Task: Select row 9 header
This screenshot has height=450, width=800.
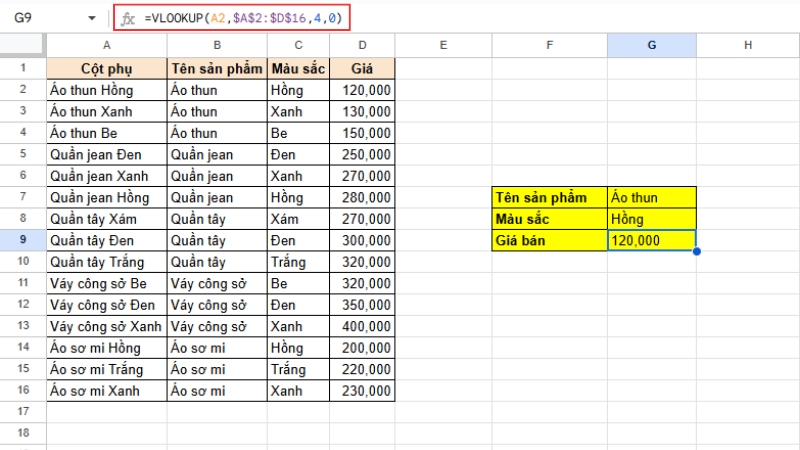Action: point(23,240)
